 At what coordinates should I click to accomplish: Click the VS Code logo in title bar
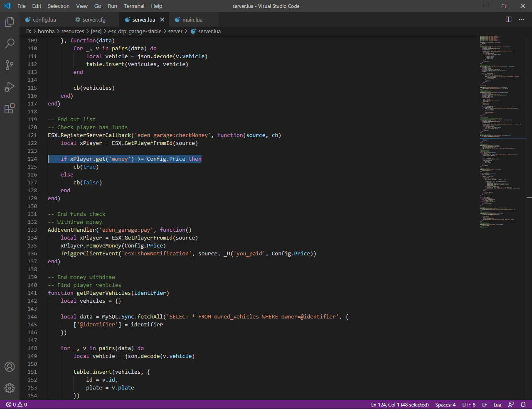tap(7, 6)
